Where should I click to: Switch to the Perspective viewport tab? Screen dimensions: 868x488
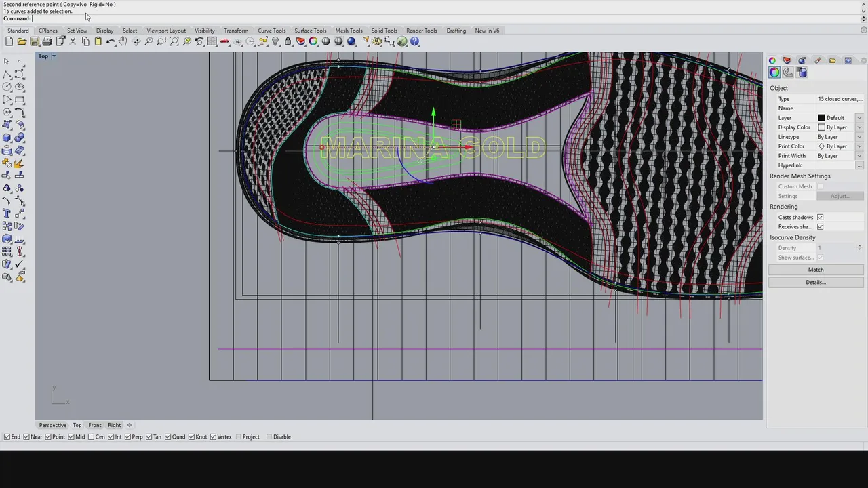coord(52,426)
